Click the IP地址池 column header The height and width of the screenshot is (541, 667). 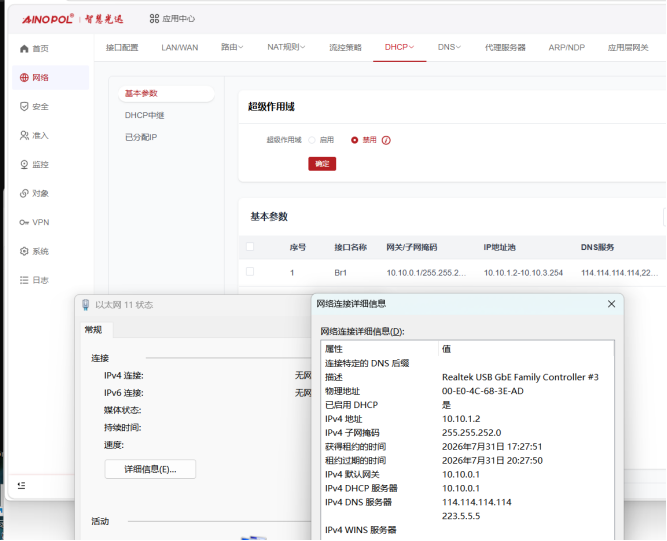coord(499,247)
